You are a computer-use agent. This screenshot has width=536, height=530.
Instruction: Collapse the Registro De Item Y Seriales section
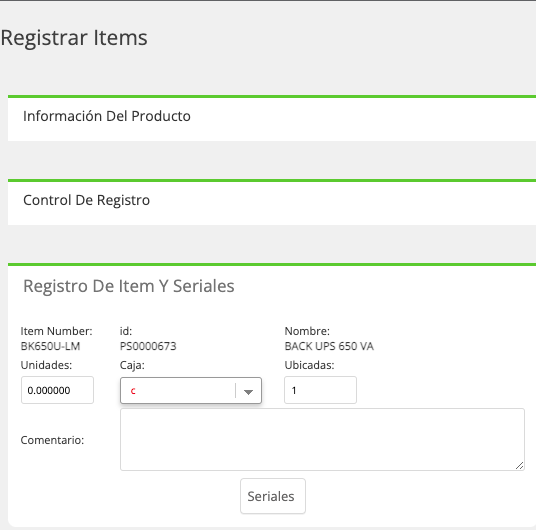tap(129, 286)
